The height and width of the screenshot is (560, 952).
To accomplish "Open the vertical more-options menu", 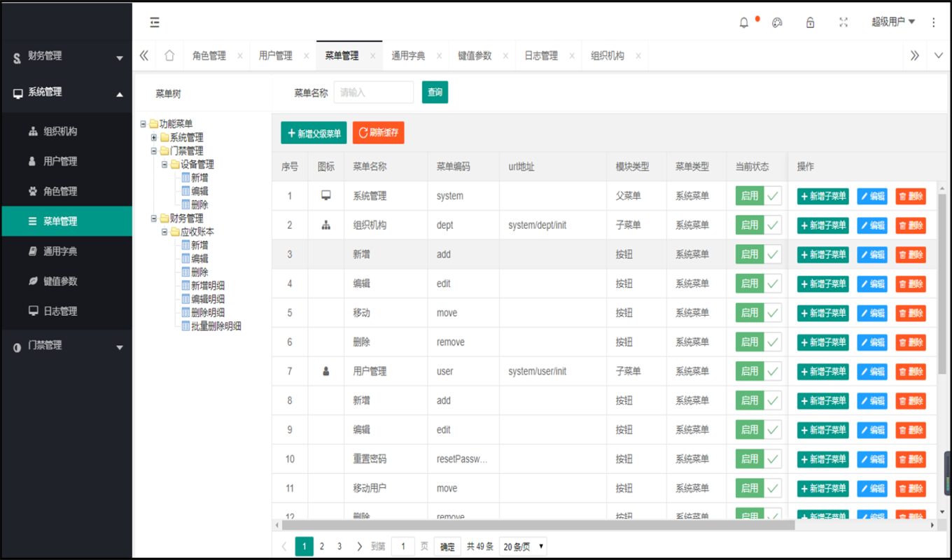I will point(934,22).
